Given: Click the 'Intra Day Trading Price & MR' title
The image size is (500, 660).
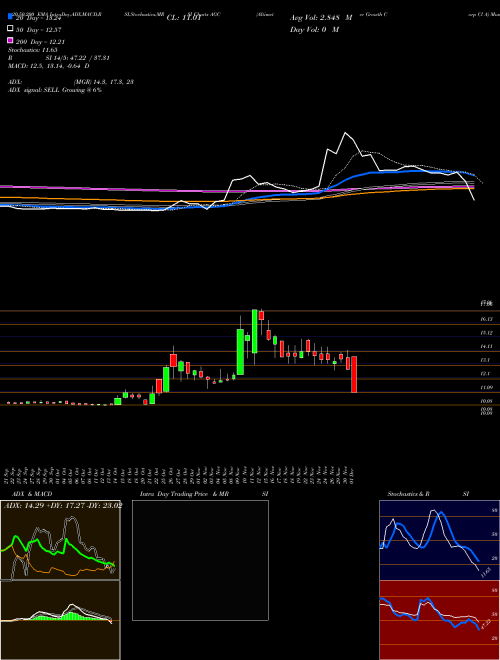Looking at the screenshot, I should (184, 494).
